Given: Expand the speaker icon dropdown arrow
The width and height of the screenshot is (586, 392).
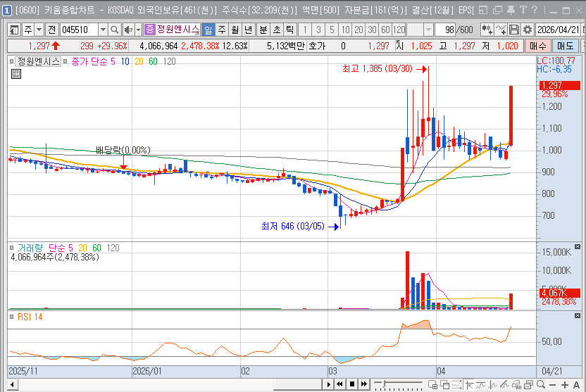Looking at the screenshot, I should point(138,30).
